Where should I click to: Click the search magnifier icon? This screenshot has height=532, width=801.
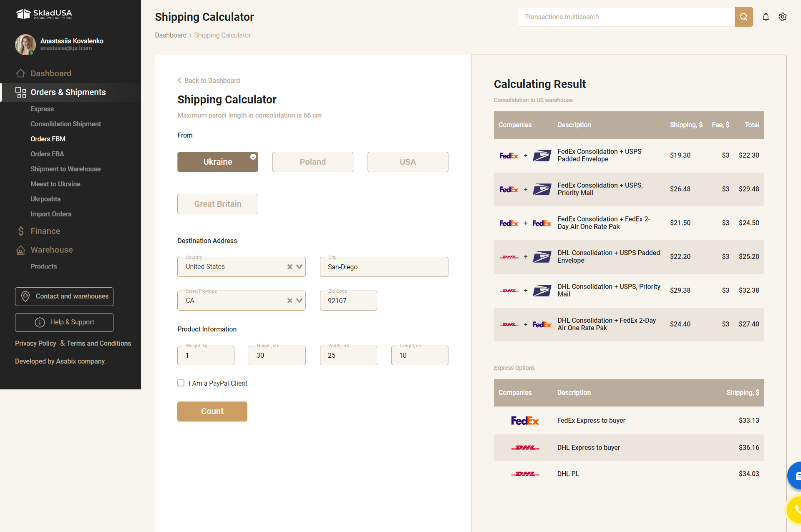(743, 17)
